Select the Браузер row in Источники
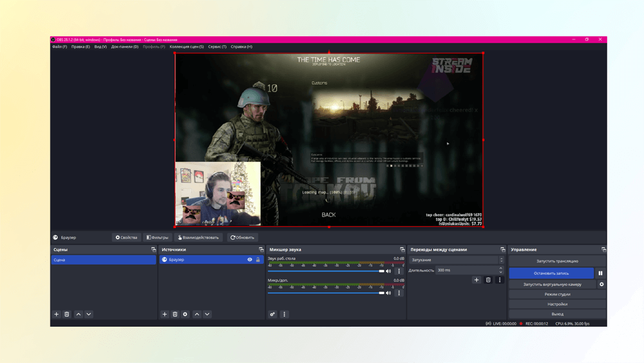Image resolution: width=644 pixels, height=363 pixels. tap(211, 259)
